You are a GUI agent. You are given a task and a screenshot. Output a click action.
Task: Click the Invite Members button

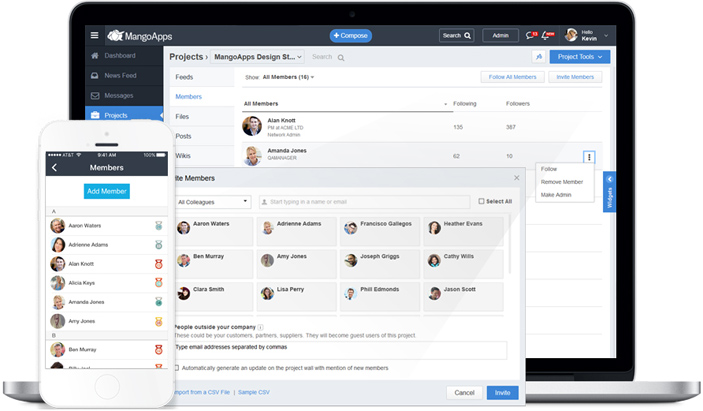(x=575, y=77)
